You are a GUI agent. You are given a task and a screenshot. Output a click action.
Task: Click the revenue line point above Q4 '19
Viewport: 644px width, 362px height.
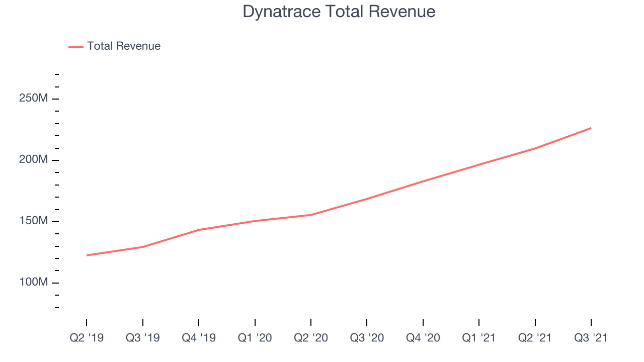click(x=199, y=230)
